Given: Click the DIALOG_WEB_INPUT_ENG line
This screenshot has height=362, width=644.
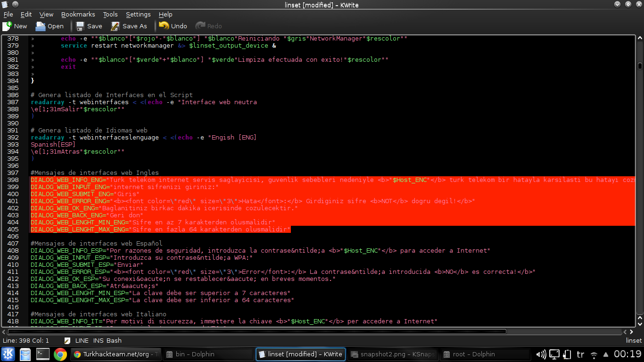Looking at the screenshot, I should click(x=125, y=187).
